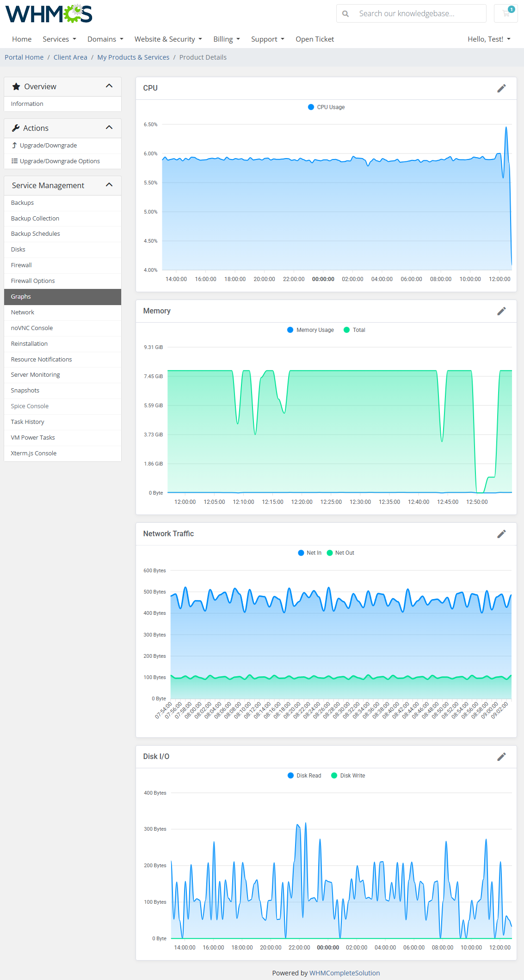Open Backups in Service Management
This screenshot has width=524, height=980.
[x=62, y=203]
